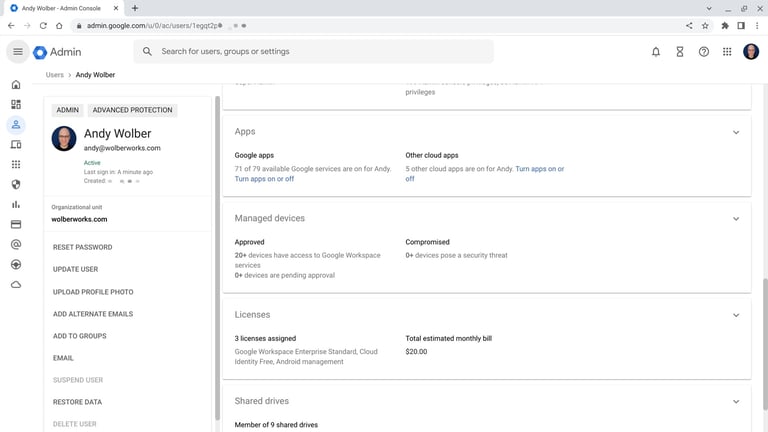Select Reset Password in the user panel
The image size is (768, 432).
(x=82, y=247)
